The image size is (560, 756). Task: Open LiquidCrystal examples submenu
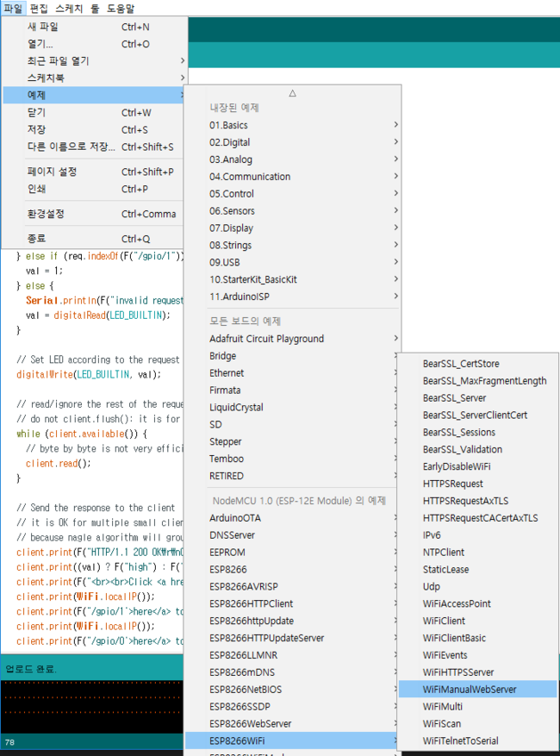pyautogui.click(x=293, y=407)
